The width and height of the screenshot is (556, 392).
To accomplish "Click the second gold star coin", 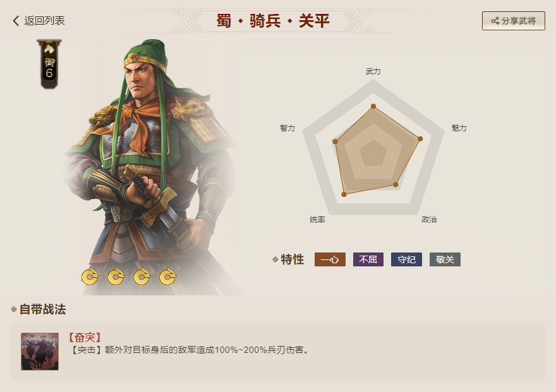I will point(116,276).
